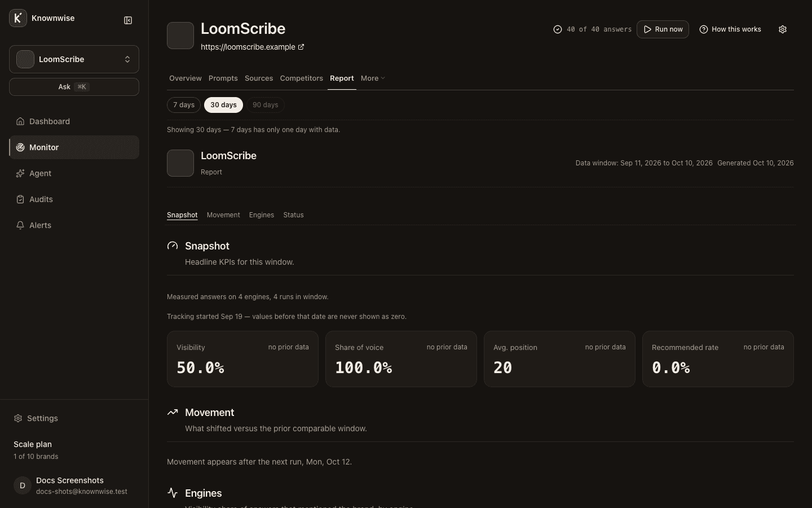Jump to the Engines report section
Screen dimensions: 812x508
[262, 215]
